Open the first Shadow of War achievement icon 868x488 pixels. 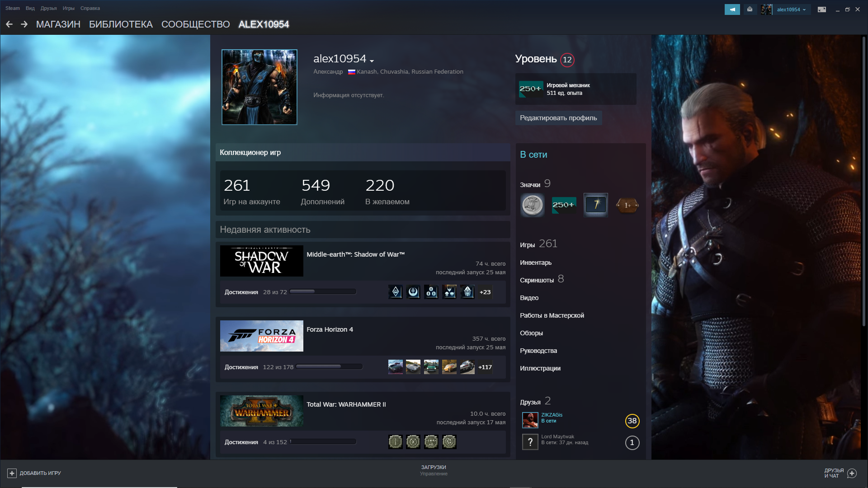tap(396, 292)
